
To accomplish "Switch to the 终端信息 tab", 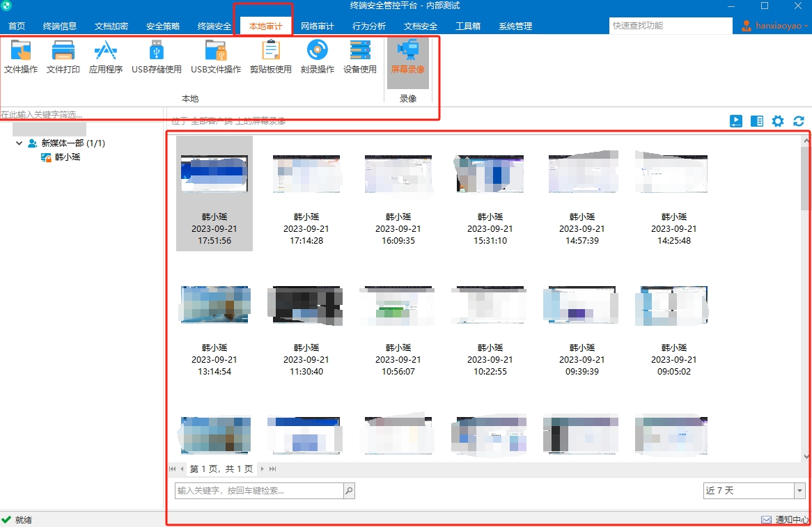I will click(60, 26).
